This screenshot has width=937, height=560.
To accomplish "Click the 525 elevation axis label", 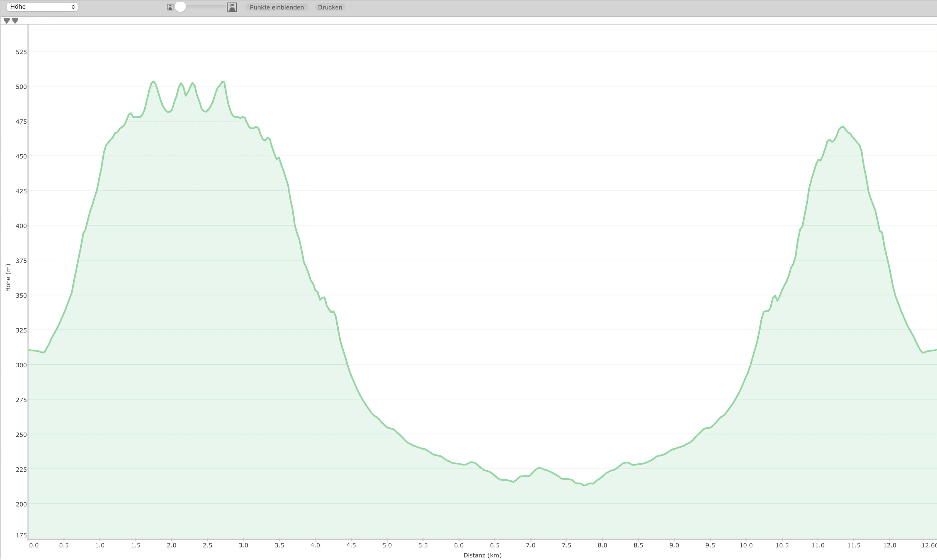I will (x=21, y=52).
